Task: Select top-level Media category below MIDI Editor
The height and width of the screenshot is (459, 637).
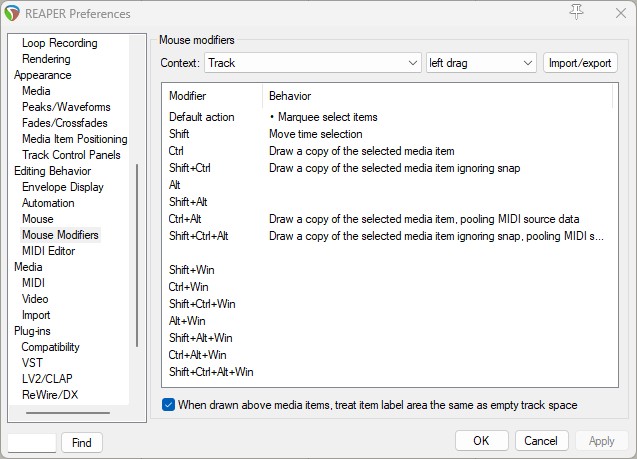Action: coord(28,267)
